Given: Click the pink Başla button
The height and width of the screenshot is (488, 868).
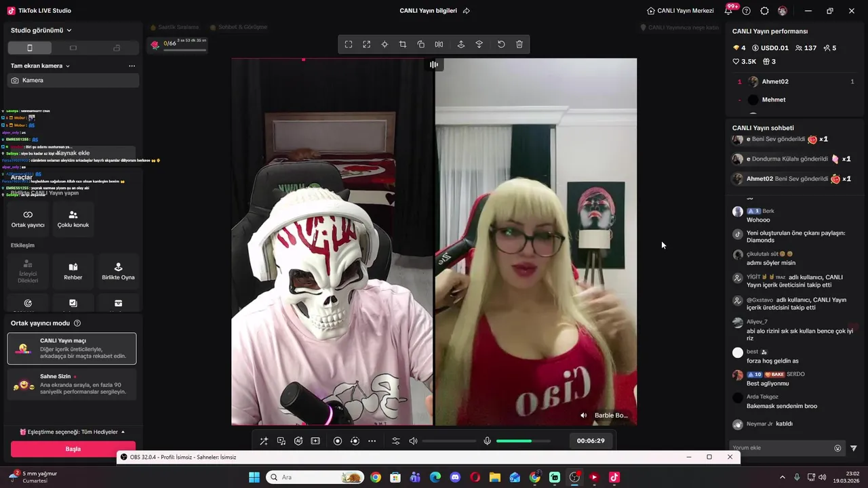Looking at the screenshot, I should pos(73,449).
